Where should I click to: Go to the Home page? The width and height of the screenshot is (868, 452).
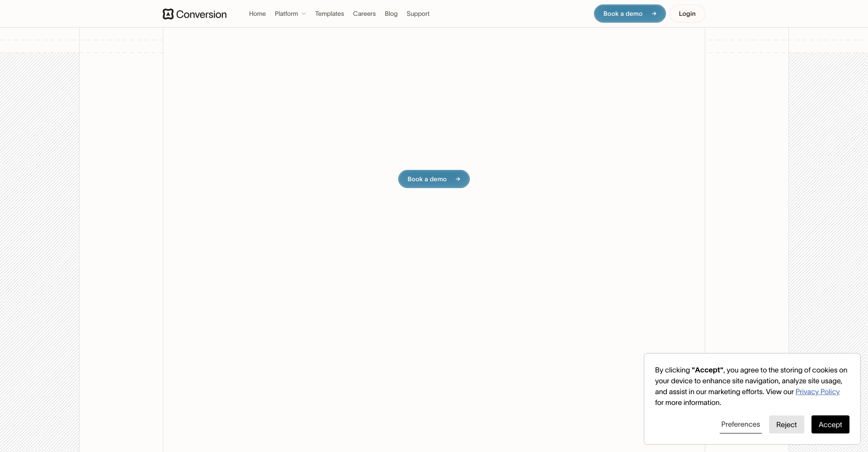tap(257, 14)
